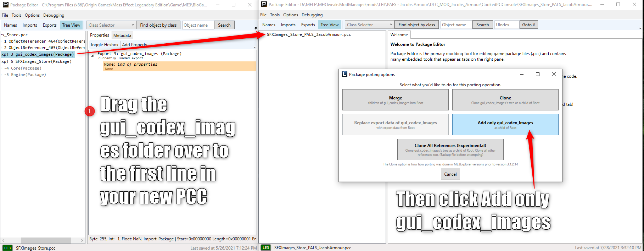644x251 pixels.
Task: Close the Package porting options dialog
Action: (x=554, y=74)
